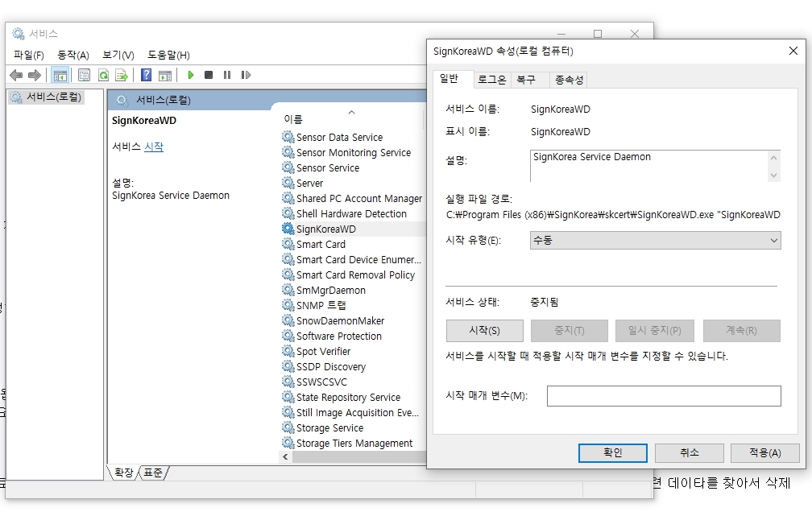Select SSWSCSVC service row
Image resolution: width=812 pixels, height=516 pixels.
[353, 382]
